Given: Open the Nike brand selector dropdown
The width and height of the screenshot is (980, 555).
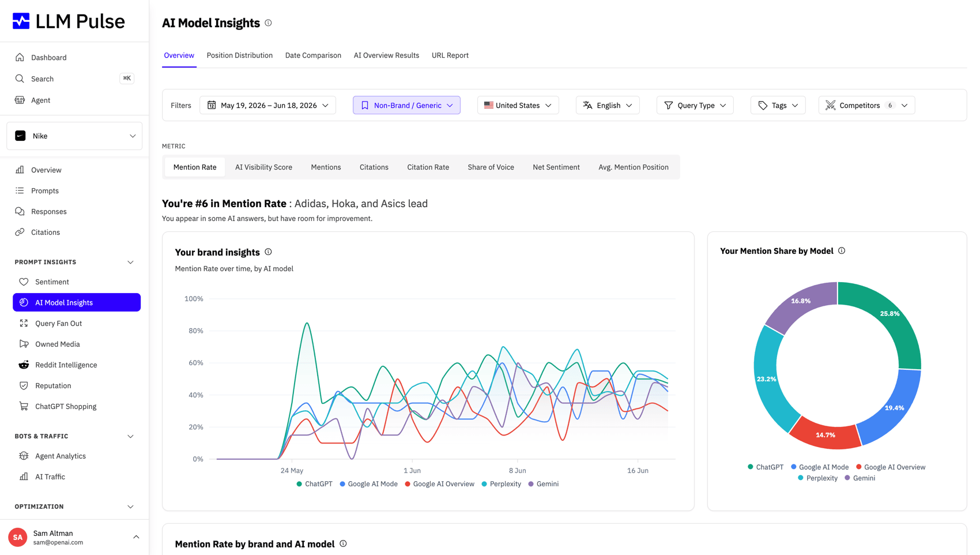Looking at the screenshot, I should point(74,136).
